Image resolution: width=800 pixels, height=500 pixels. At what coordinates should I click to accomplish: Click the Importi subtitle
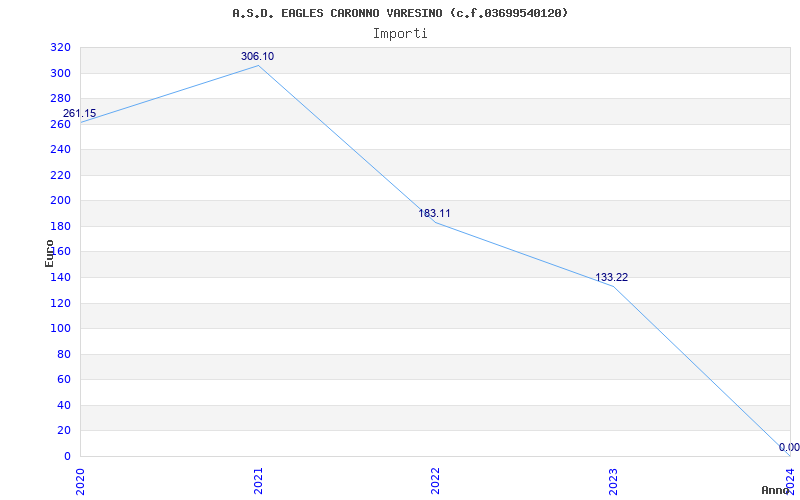coord(400,34)
